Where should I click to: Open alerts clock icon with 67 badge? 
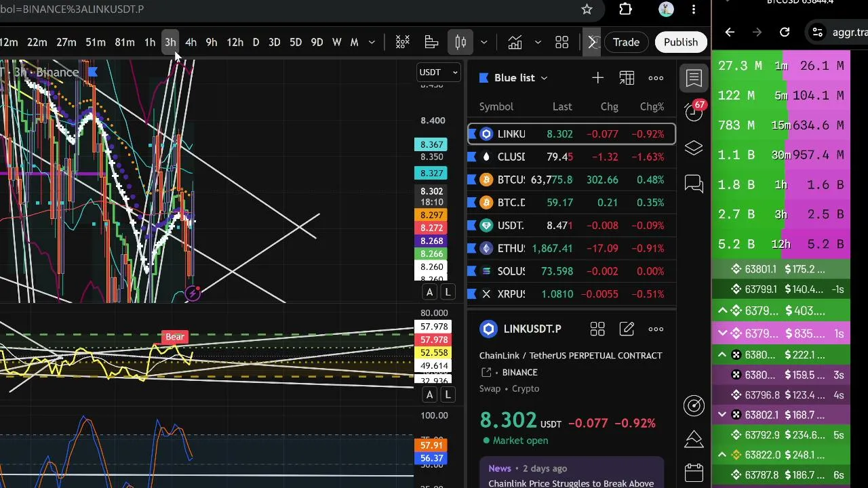(x=694, y=112)
